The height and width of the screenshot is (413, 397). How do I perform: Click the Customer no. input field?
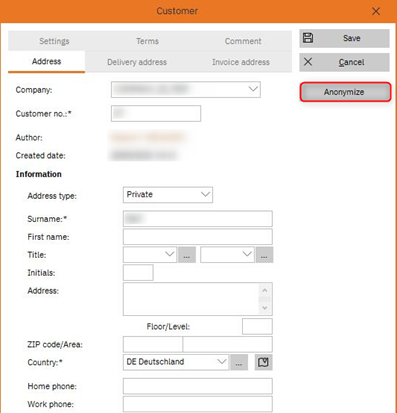coord(156,113)
